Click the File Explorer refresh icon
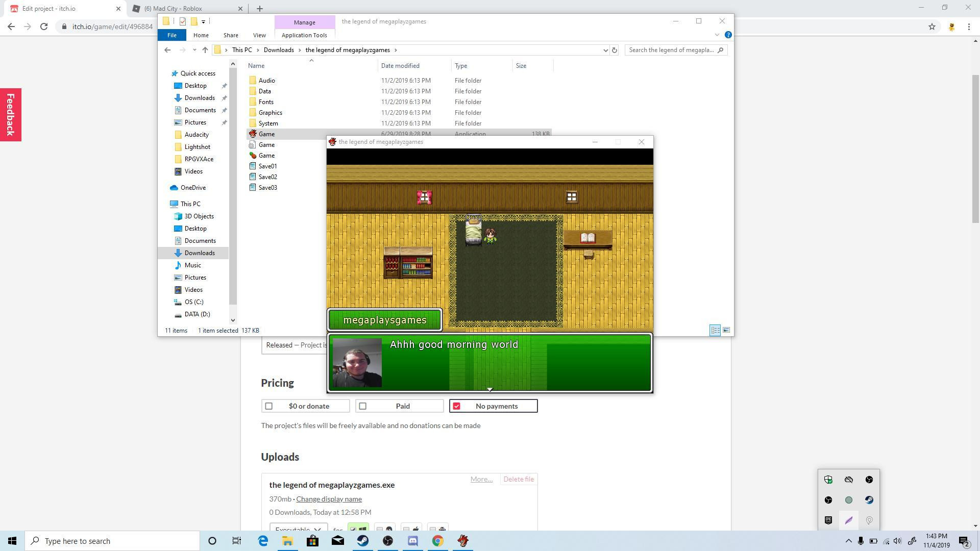 (x=615, y=50)
